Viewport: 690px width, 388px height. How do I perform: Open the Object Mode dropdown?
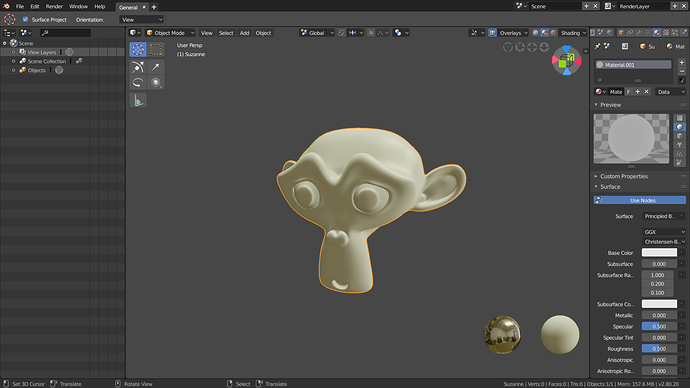[170, 33]
